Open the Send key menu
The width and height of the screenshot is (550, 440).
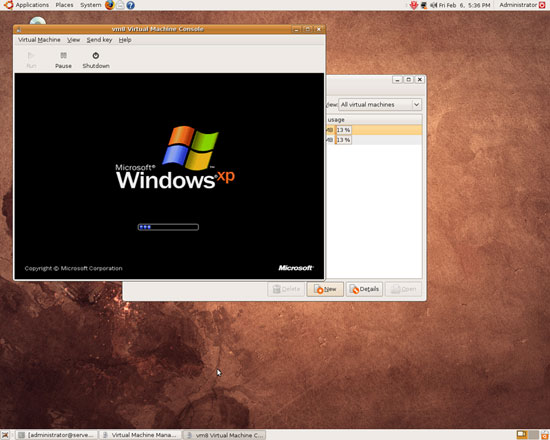click(99, 40)
